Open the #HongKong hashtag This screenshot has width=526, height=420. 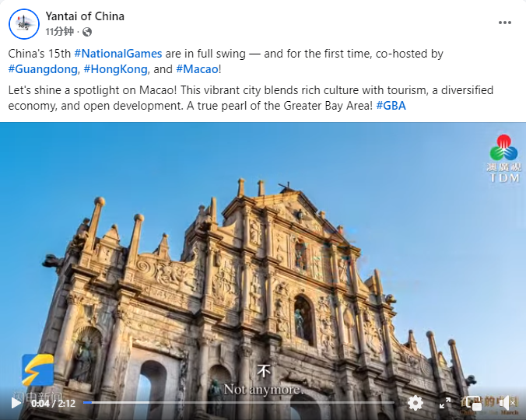click(x=115, y=69)
